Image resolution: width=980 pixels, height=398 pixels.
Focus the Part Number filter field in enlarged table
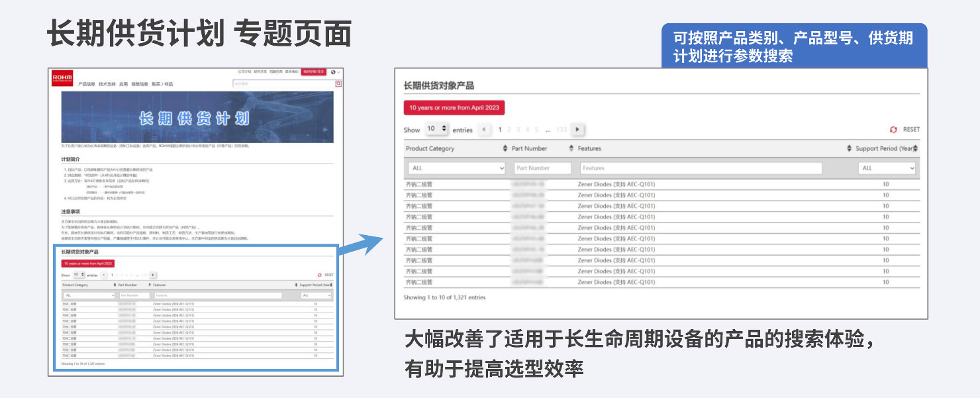pyautogui.click(x=542, y=168)
